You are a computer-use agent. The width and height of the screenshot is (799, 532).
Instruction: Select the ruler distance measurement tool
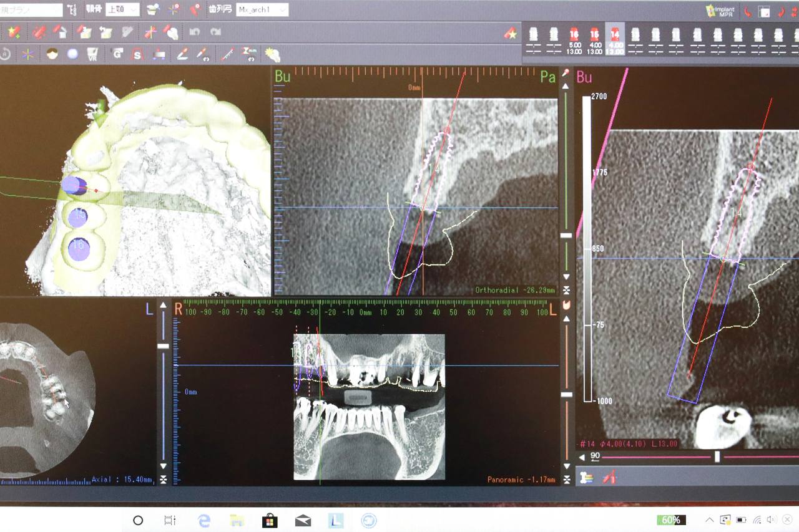pos(227,54)
